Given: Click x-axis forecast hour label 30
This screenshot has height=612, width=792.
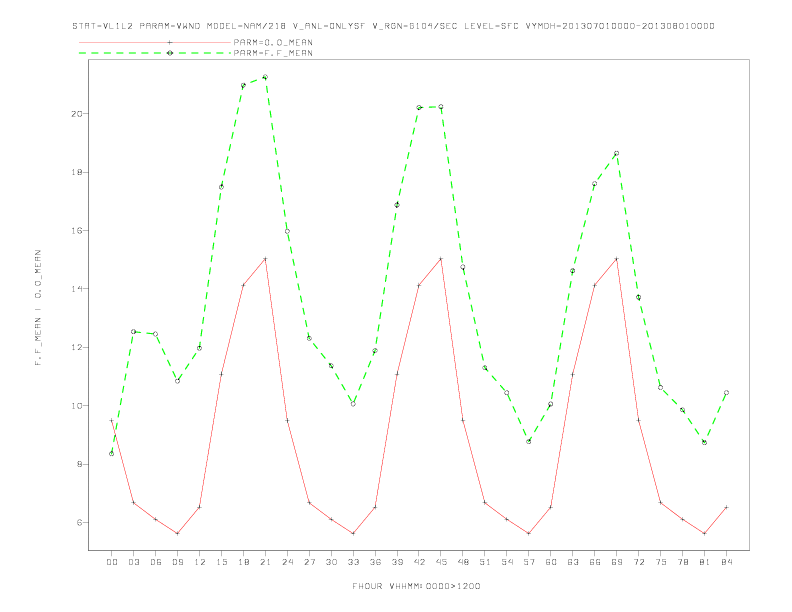Looking at the screenshot, I should [x=331, y=562].
